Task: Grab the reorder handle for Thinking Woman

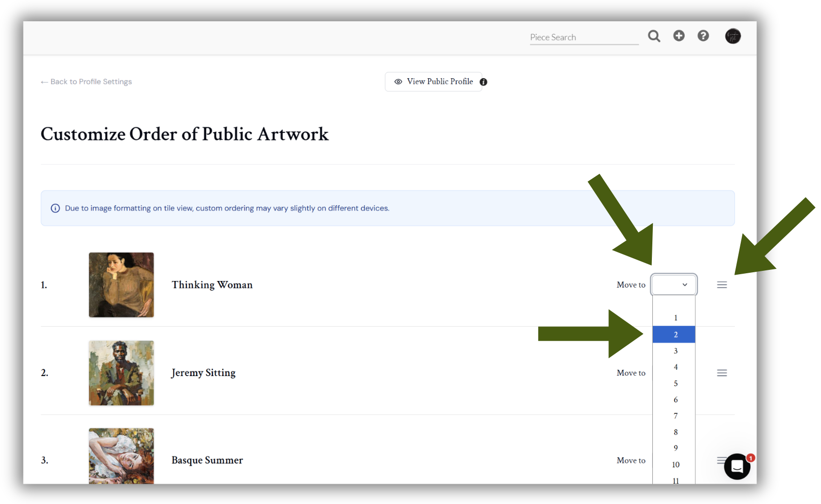Action: pos(722,285)
